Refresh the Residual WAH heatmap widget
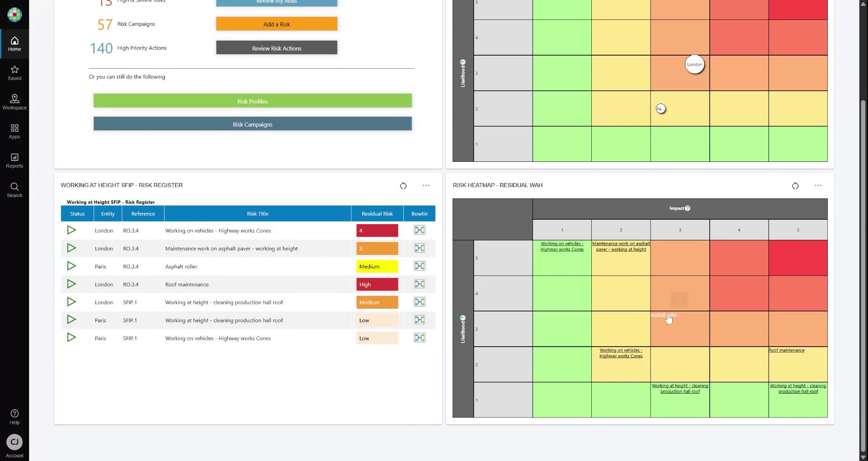Viewport: 868px width, 461px height. coord(796,185)
